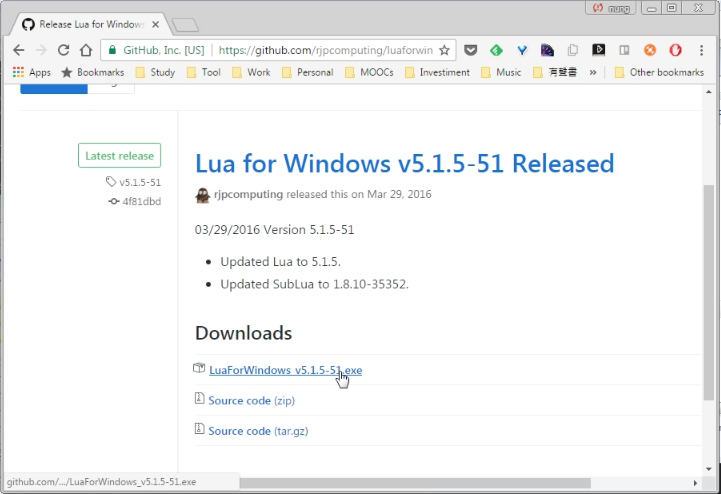Open the Personal bookmarks folder
721x494 pixels.
coord(307,72)
